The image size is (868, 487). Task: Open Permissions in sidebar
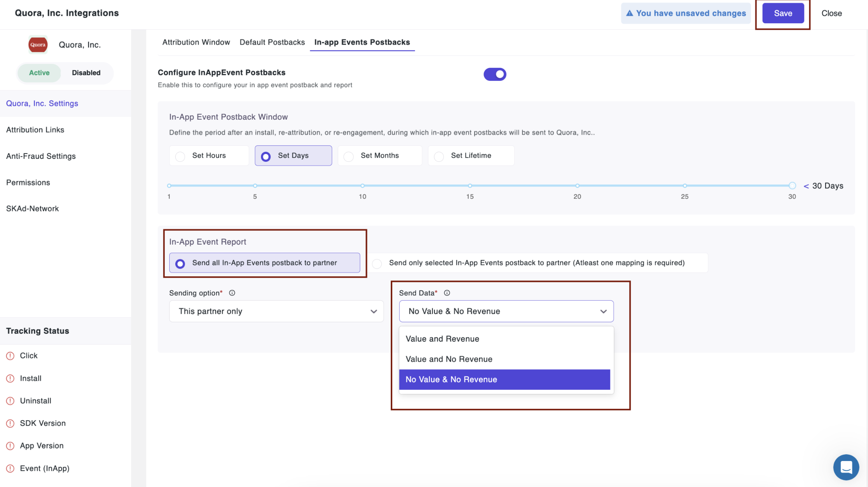coord(65,183)
